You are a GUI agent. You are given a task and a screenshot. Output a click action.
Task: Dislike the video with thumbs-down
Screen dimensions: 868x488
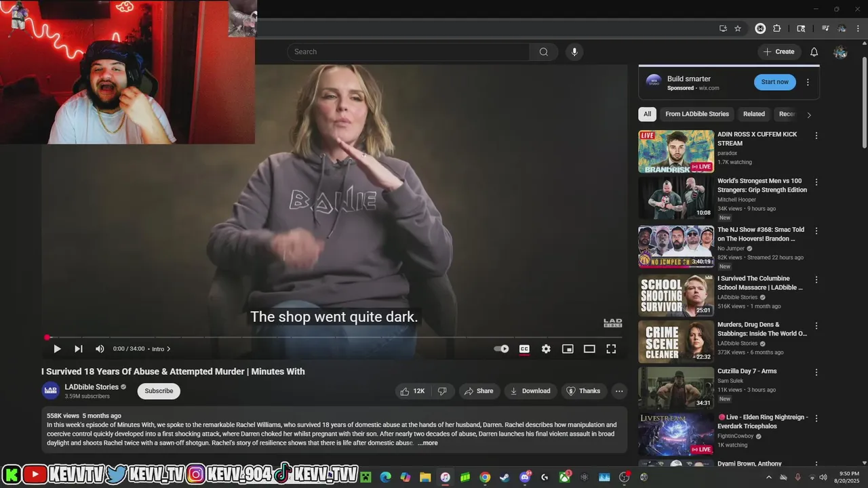tap(442, 391)
